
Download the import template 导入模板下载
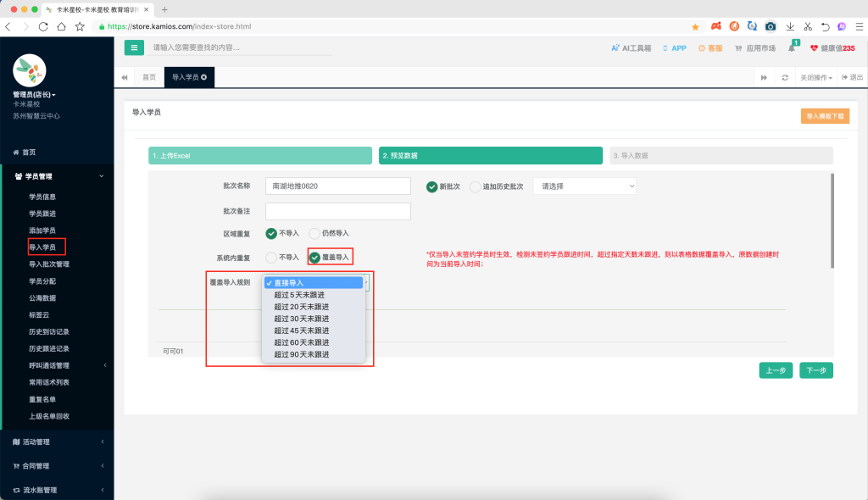[825, 116]
